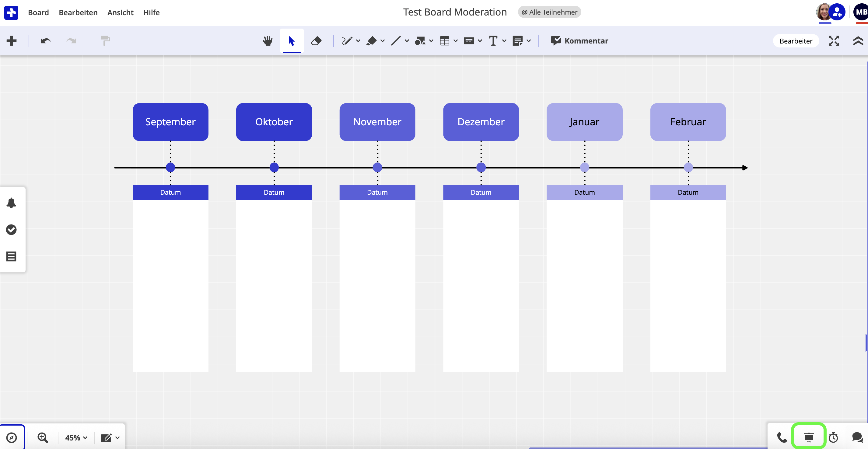Collapse the toolbar with double chevron

(x=858, y=41)
